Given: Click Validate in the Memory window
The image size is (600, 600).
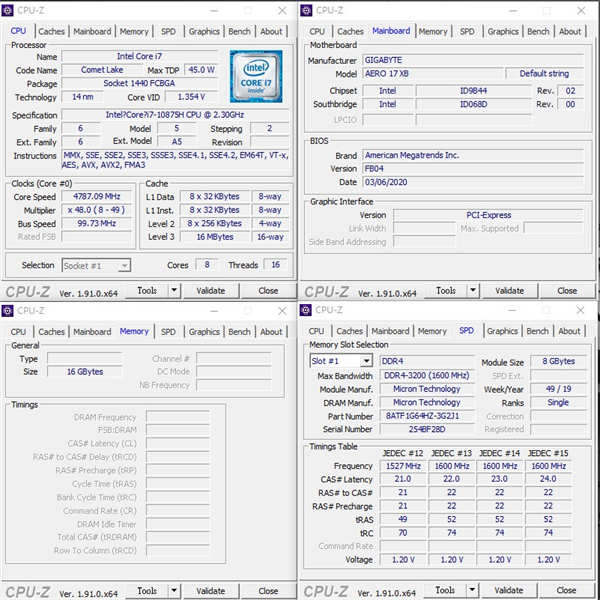Looking at the screenshot, I should pos(211,591).
